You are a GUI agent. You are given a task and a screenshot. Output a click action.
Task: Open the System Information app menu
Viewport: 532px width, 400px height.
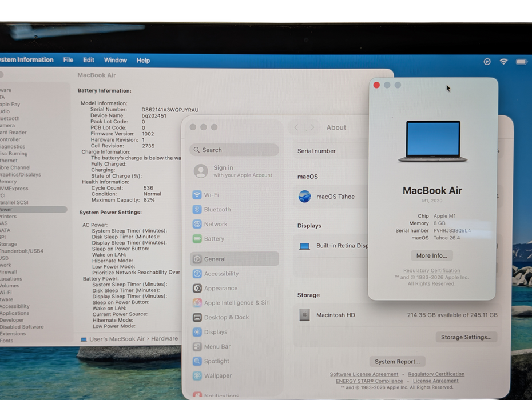26,59
